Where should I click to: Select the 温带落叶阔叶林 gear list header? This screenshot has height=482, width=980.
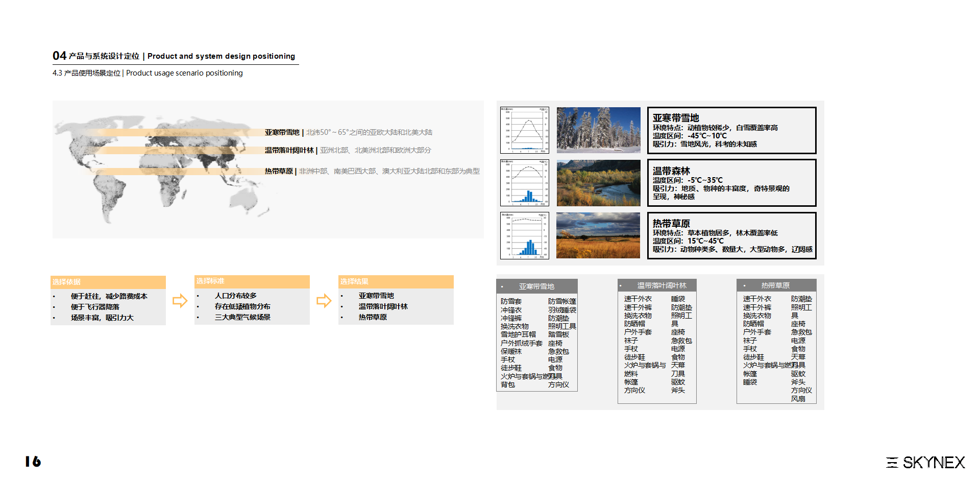point(657,285)
